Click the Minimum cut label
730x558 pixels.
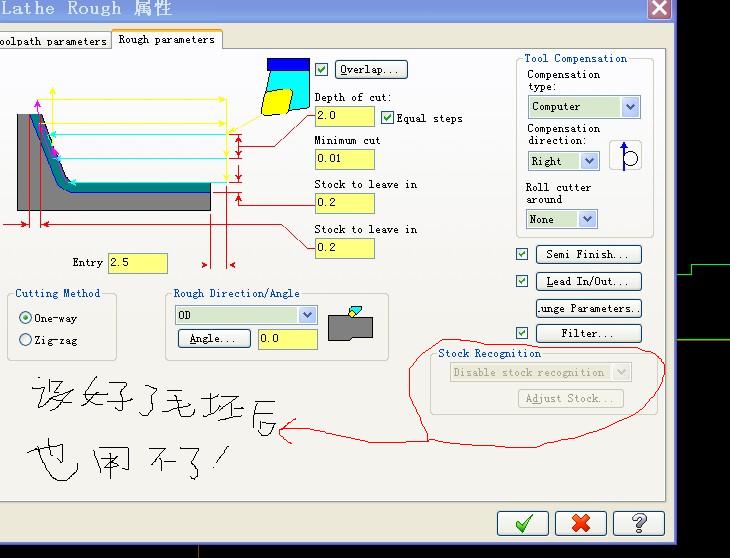pos(347,140)
